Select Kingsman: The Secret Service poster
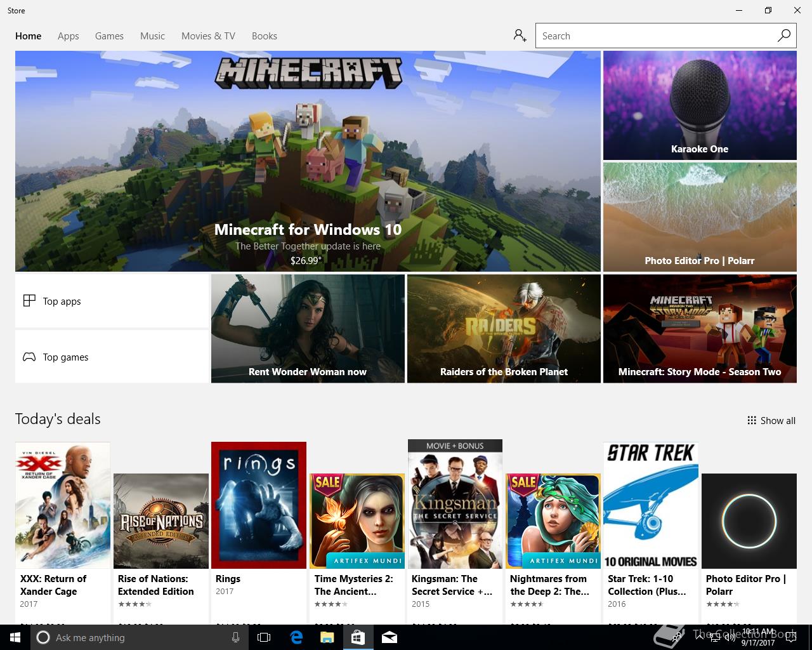 (455, 504)
